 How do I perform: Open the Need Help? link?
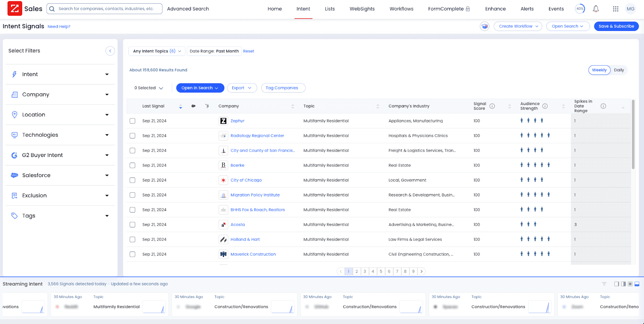pyautogui.click(x=59, y=27)
